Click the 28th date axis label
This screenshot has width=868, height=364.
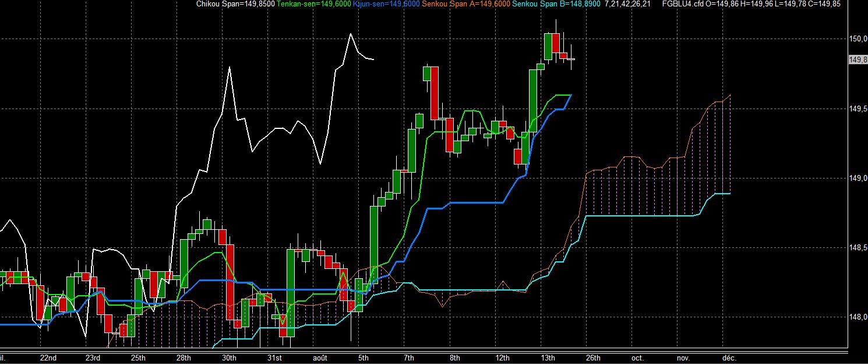click(x=184, y=358)
